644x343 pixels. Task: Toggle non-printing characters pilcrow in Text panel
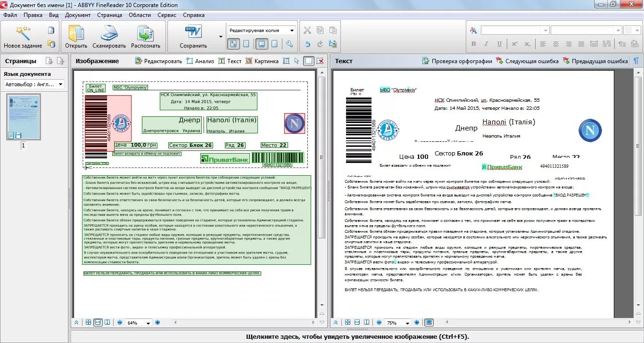tap(636, 61)
